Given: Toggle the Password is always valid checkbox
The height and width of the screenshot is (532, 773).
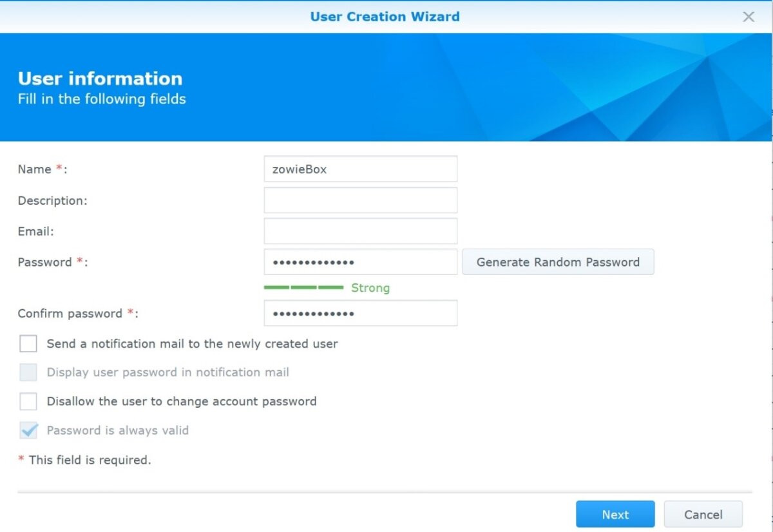Looking at the screenshot, I should [28, 430].
